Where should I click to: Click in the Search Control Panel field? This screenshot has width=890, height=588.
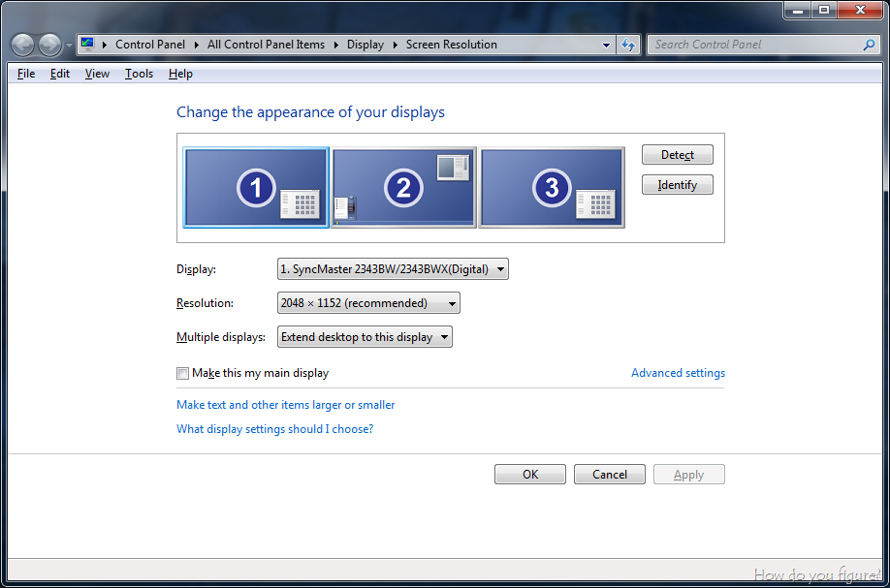click(x=754, y=45)
